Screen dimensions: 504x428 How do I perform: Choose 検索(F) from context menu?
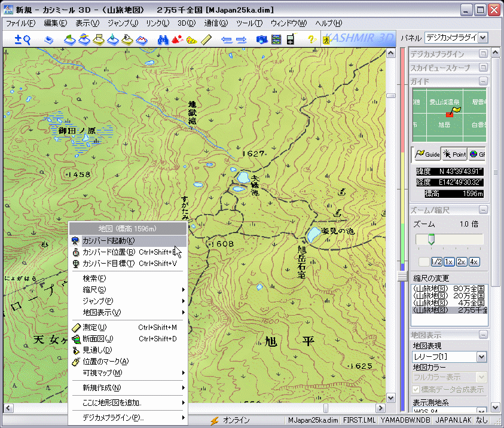(x=128, y=279)
